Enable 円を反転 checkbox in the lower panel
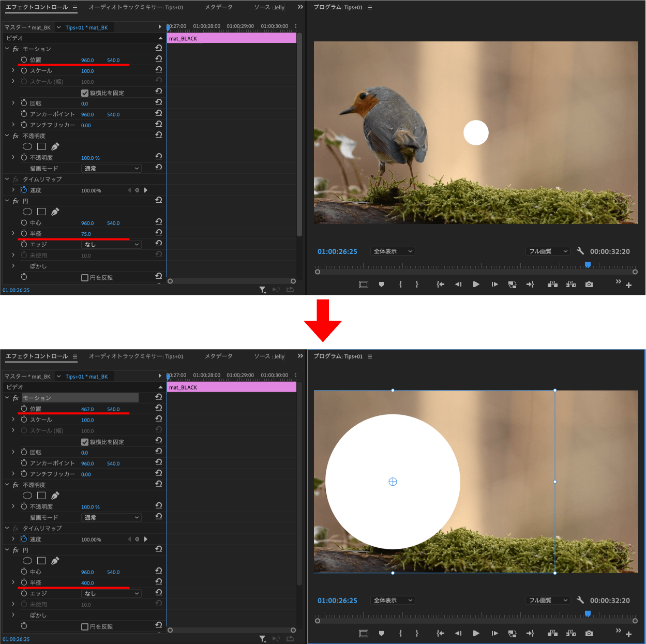Viewport: 646px width, 644px height. (x=85, y=627)
